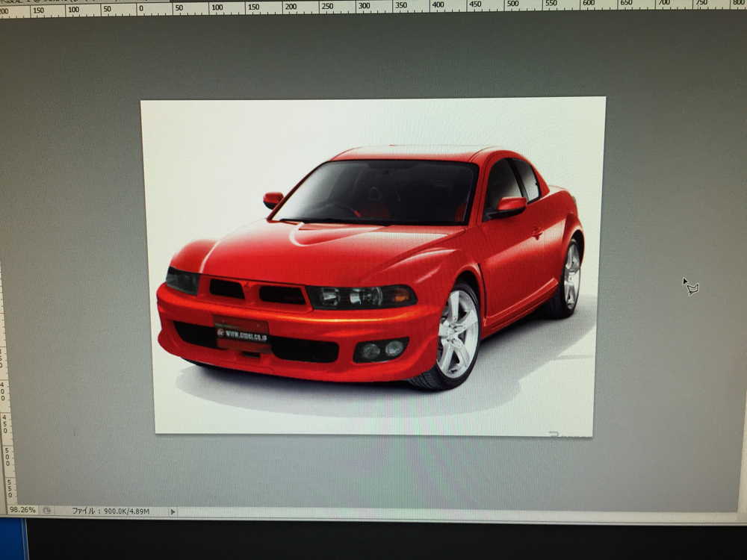747x560 pixels.
Task: Click the round fog lights on the bumper
Action: tap(382, 349)
